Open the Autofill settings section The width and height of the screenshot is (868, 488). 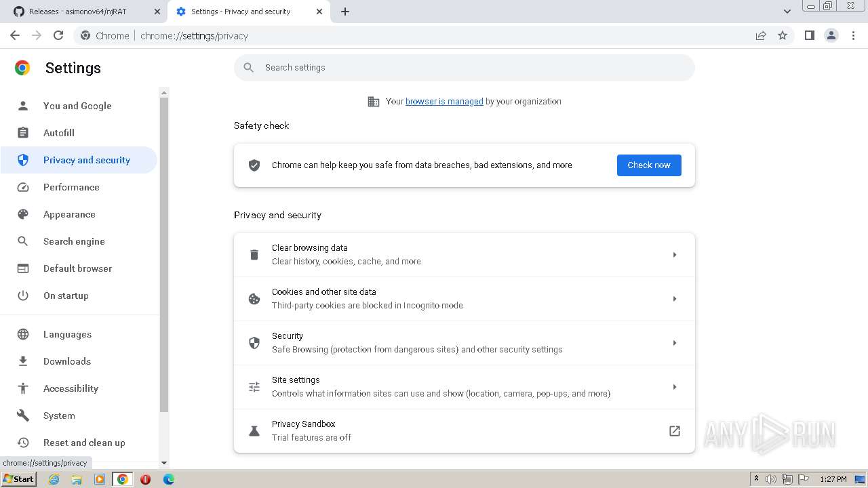(79, 133)
